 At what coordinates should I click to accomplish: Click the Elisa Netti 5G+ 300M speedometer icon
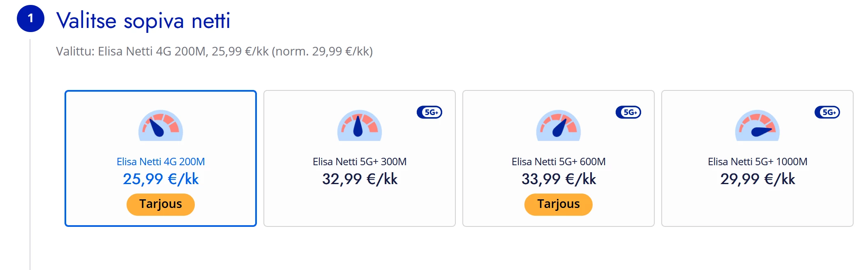[360, 126]
